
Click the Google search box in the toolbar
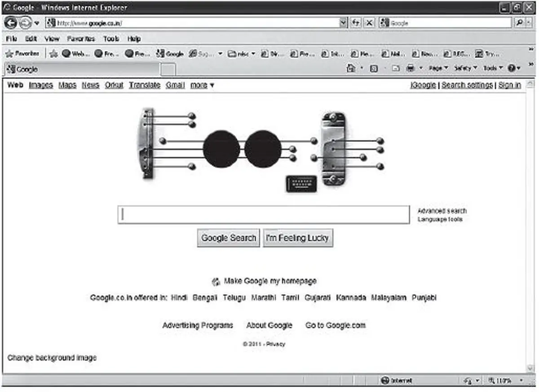tap(445, 22)
